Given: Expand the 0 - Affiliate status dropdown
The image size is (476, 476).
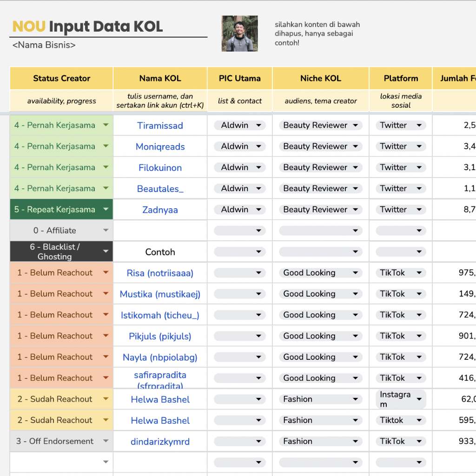Looking at the screenshot, I should pos(106,231).
